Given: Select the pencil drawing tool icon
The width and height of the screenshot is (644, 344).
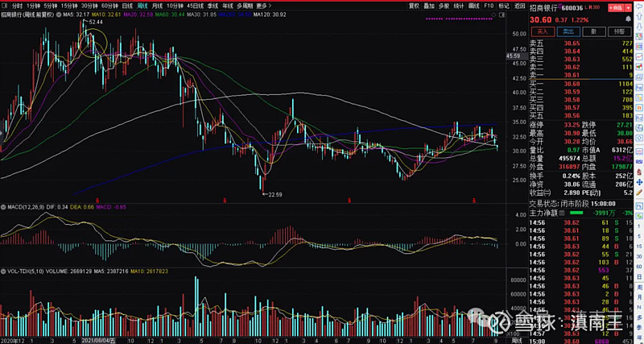Looking at the screenshot, I should [x=638, y=193].
